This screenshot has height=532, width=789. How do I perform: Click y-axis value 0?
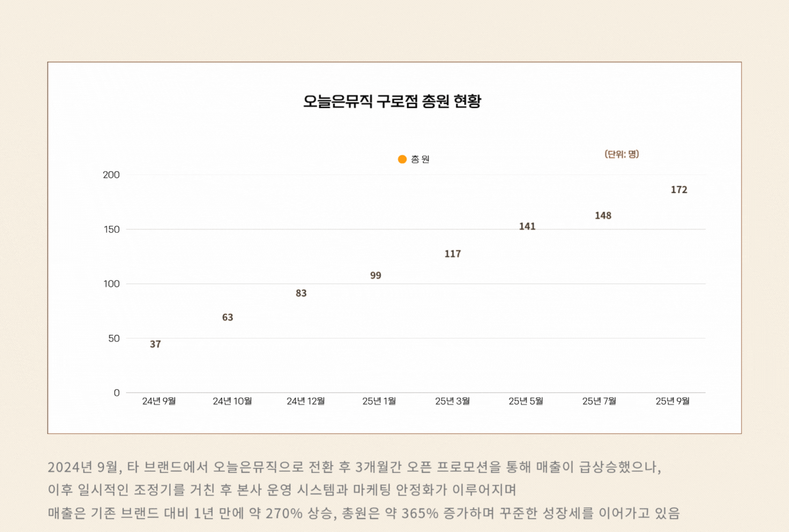coord(117,393)
